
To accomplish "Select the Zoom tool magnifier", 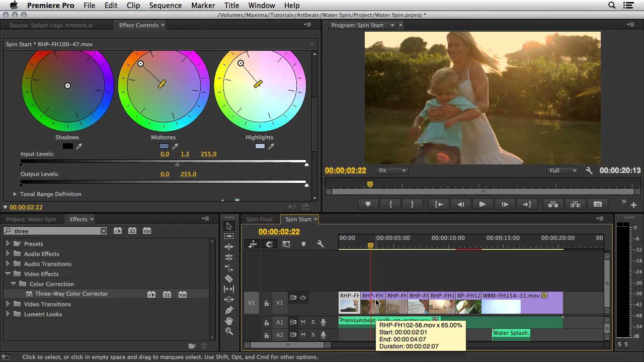I will 229,331.
